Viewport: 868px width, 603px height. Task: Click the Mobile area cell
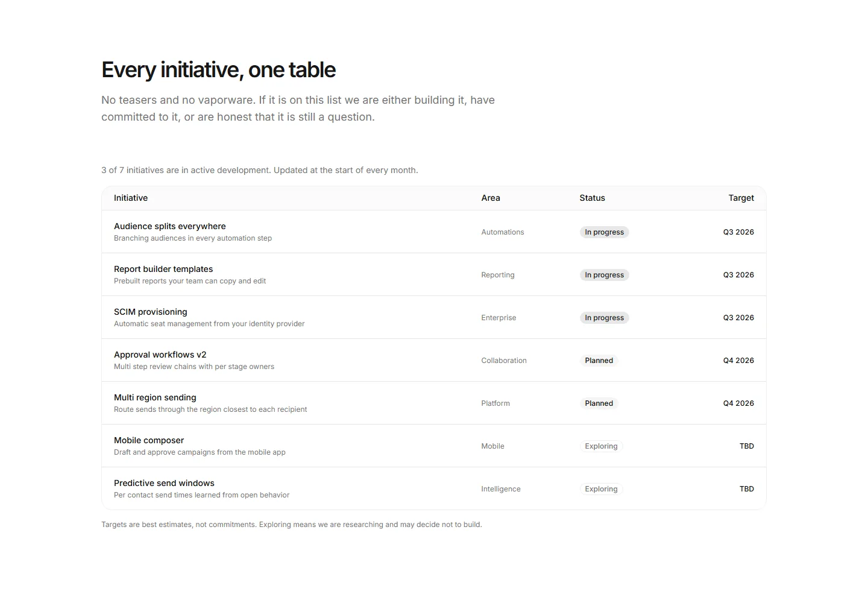[492, 446]
